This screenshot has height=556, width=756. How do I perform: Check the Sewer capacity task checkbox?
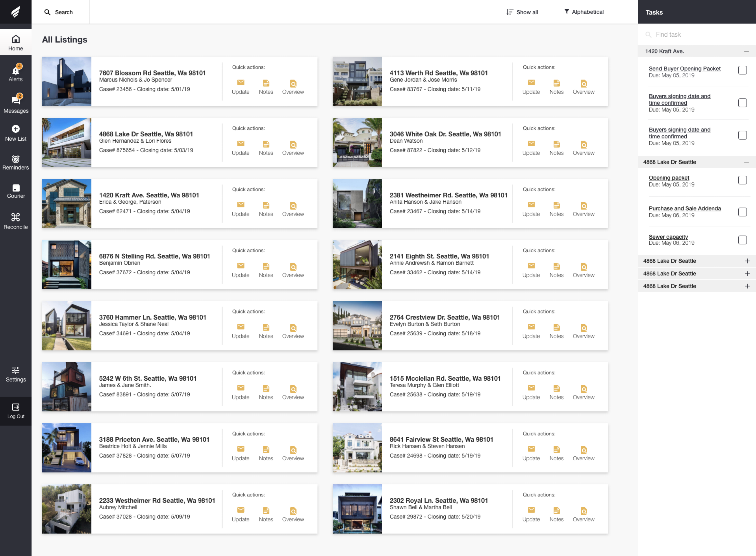(x=742, y=240)
